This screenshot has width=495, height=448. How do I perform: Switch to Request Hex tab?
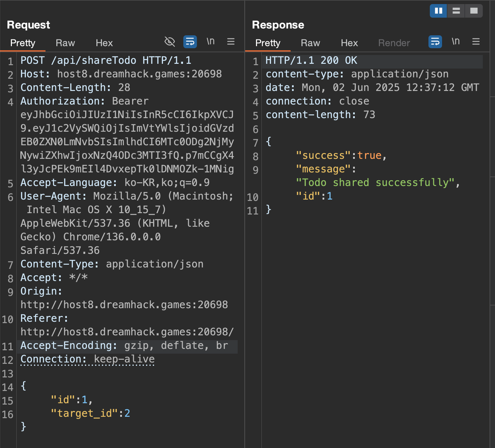(x=104, y=43)
